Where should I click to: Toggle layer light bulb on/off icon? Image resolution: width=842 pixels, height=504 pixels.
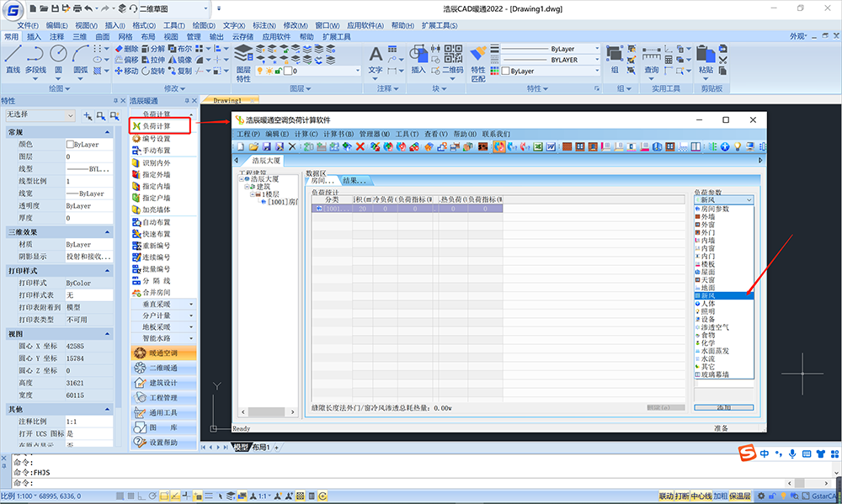(260, 71)
